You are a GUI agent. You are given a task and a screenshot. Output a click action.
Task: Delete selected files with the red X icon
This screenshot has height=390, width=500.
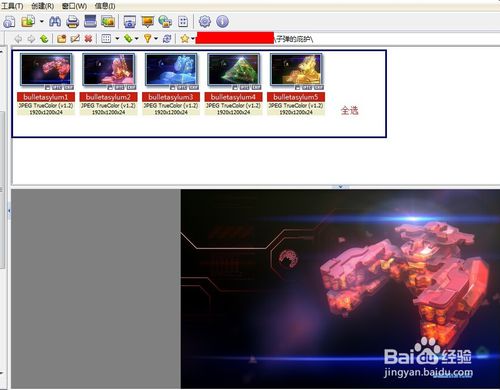click(88, 39)
